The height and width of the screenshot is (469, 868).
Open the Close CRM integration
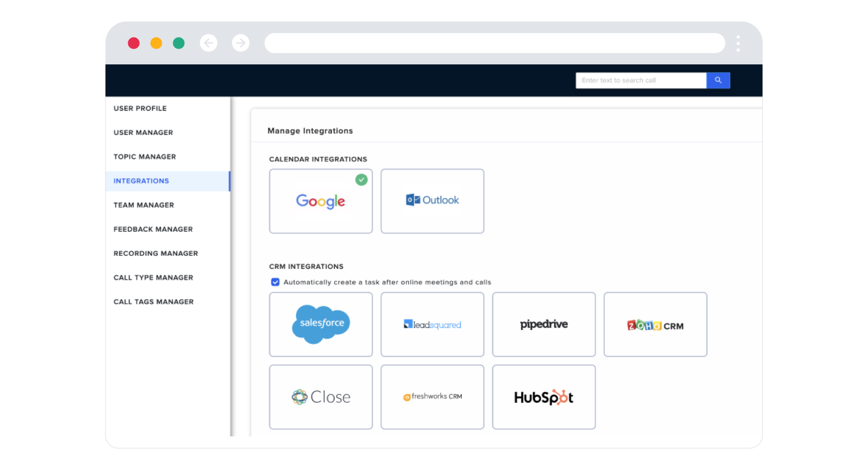click(321, 397)
